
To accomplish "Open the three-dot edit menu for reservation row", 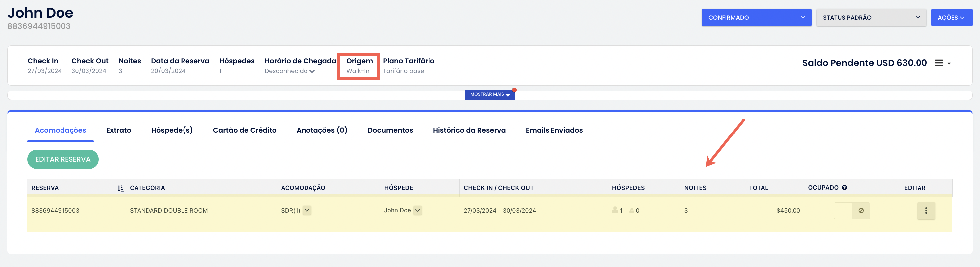I will (925, 211).
